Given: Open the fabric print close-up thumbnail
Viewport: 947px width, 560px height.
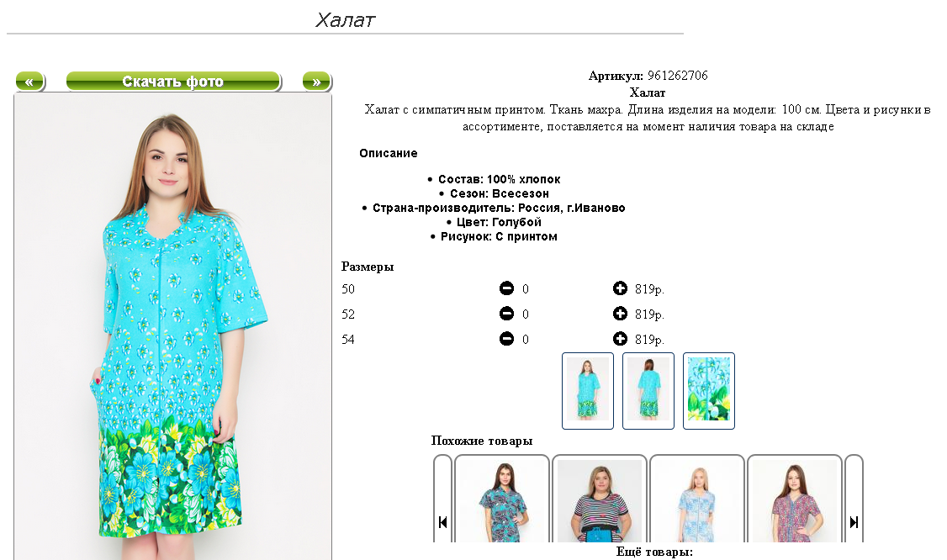Looking at the screenshot, I should click(x=709, y=391).
